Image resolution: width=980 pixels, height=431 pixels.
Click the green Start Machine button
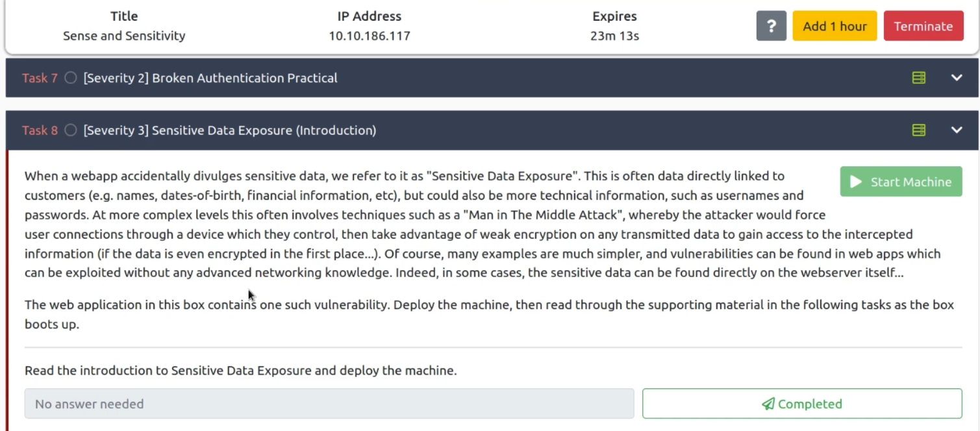point(901,182)
